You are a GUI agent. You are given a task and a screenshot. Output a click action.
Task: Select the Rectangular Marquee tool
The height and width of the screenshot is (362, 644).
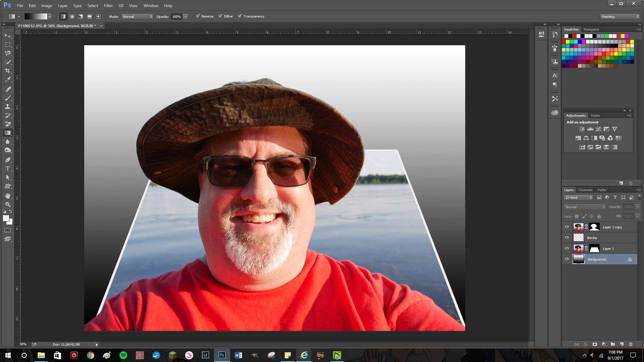coord(7,45)
